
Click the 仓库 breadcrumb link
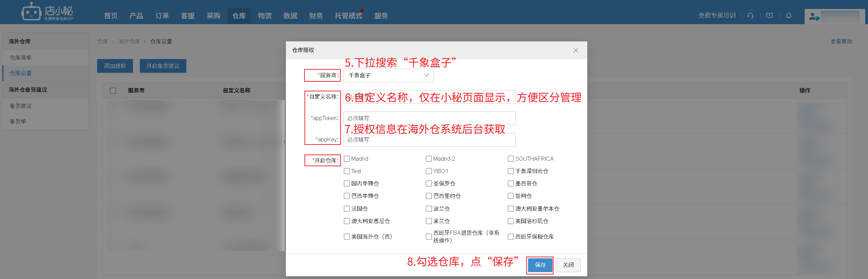pyautogui.click(x=103, y=41)
